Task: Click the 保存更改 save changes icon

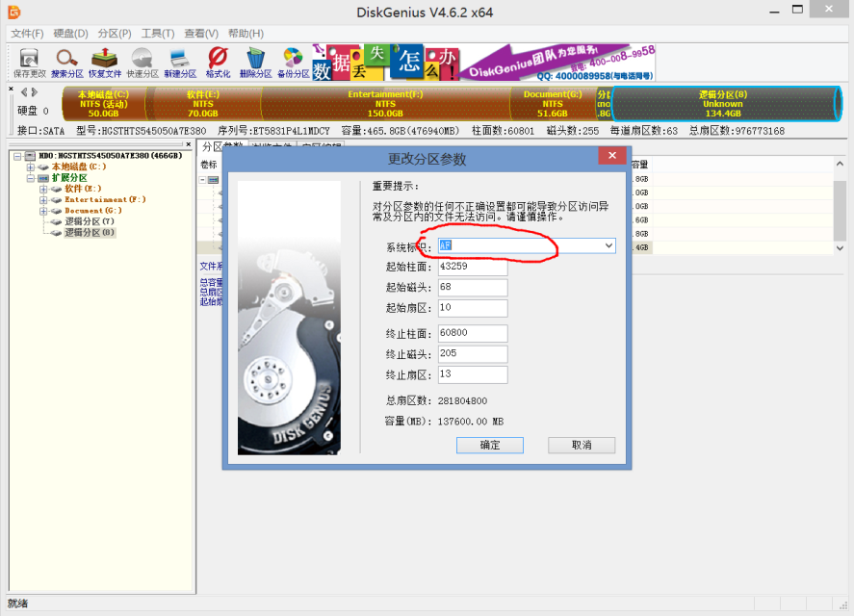Action: coord(29,63)
